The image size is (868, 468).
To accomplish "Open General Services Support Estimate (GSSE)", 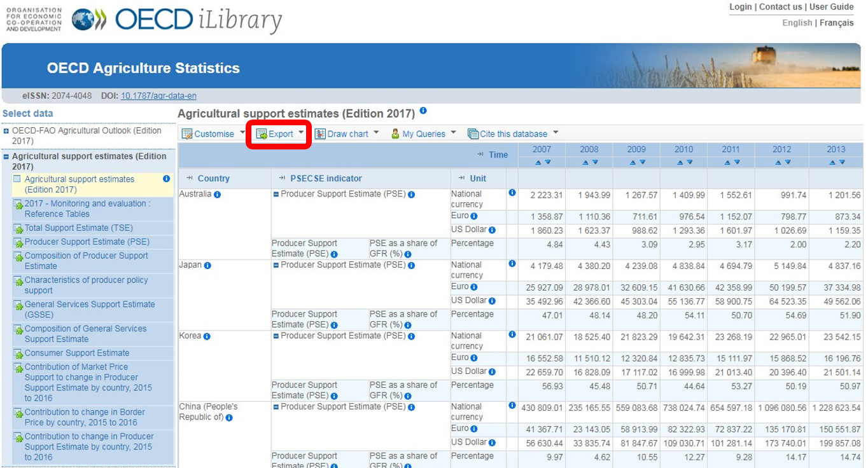I will pos(90,309).
